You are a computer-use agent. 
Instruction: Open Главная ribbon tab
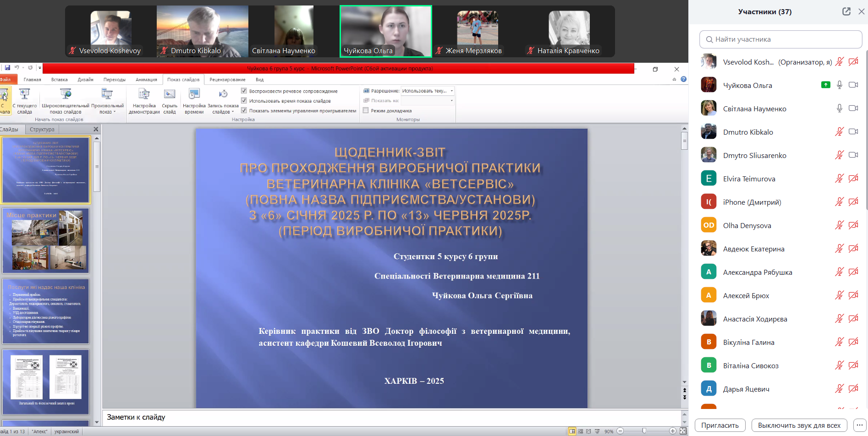click(x=32, y=79)
